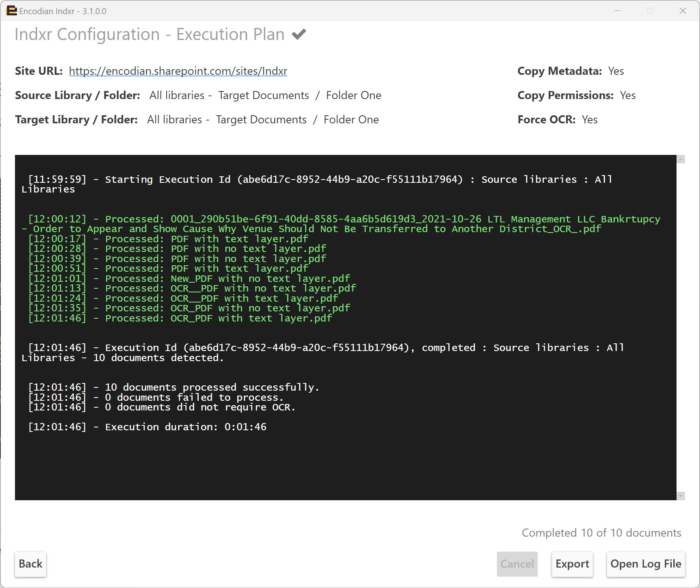Select the 'New_PDF with no text layer.pdf' log line

coord(189,279)
